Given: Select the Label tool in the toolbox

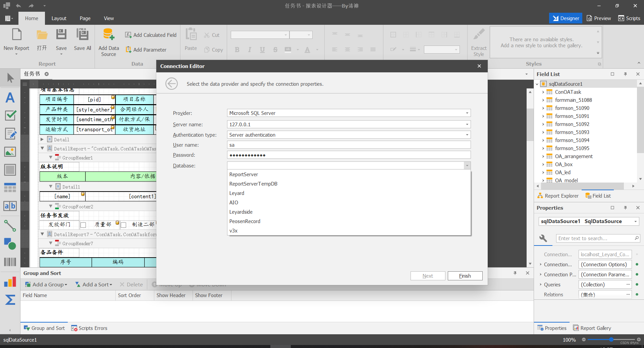Looking at the screenshot, I should 10,97.
